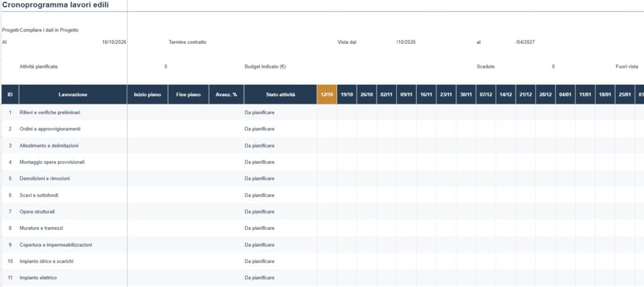
Task: Click the 'Stato attività' column header
Action: pyautogui.click(x=280, y=94)
